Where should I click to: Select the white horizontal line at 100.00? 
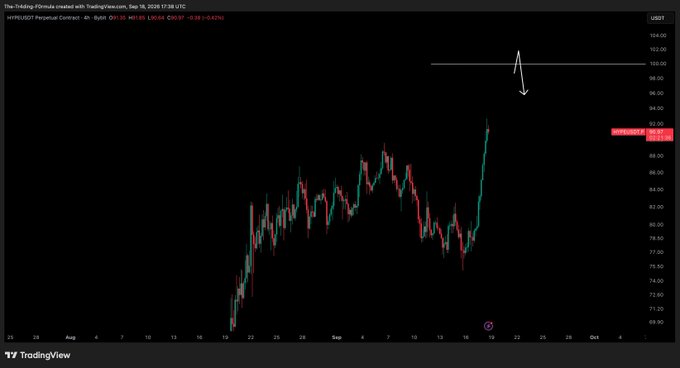tap(538, 64)
